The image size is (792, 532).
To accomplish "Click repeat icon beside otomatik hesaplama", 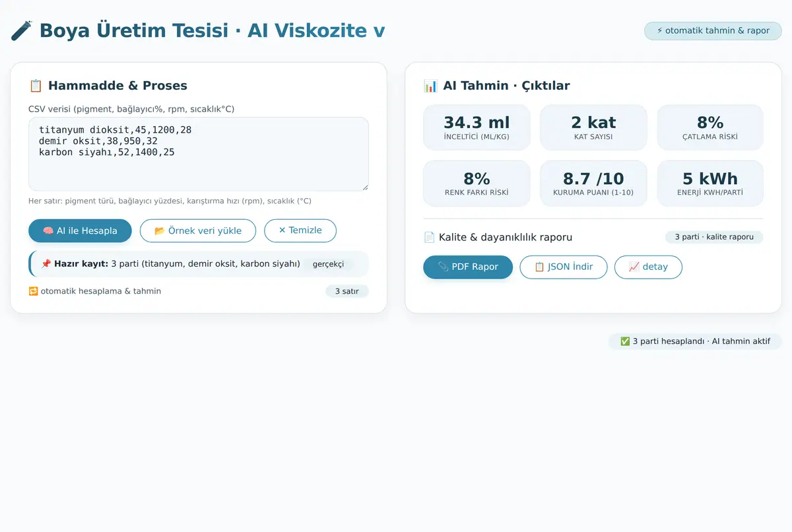I will tap(33, 291).
